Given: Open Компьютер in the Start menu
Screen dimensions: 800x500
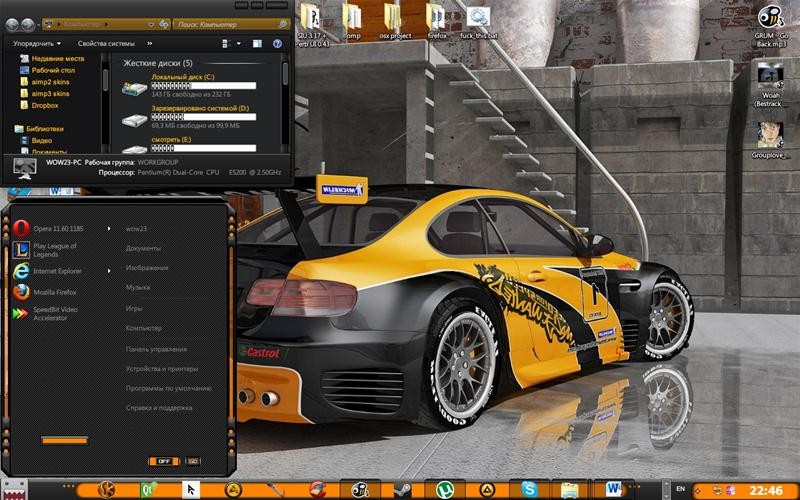Looking at the screenshot, I should point(144,328).
